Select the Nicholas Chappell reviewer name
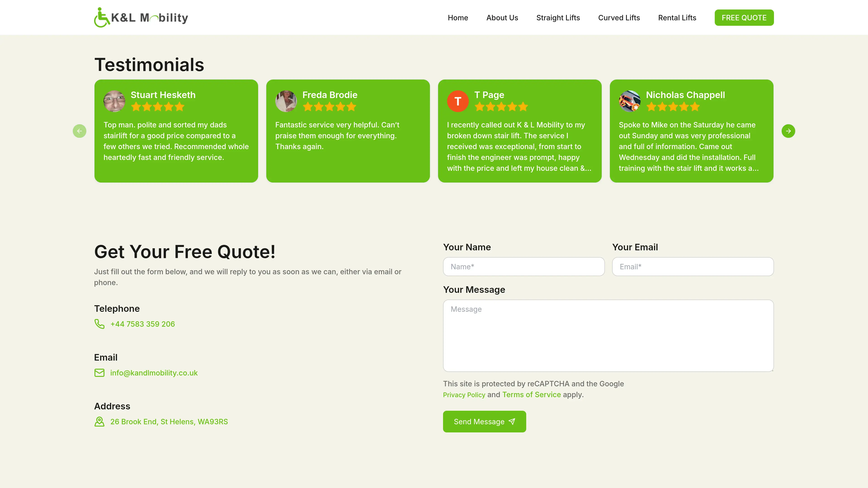Viewport: 868px width, 488px height. point(685,95)
